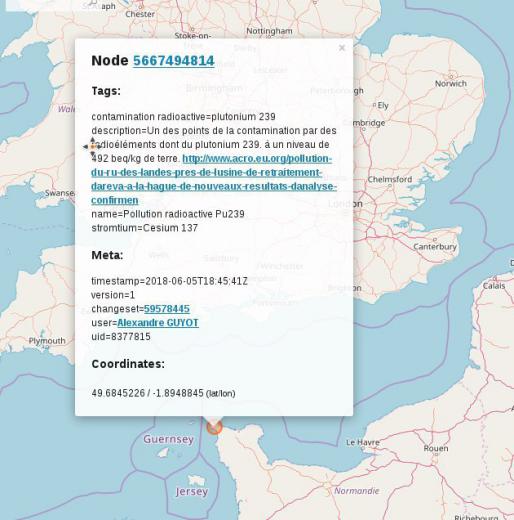514x520 pixels.
Task: Click the Rouen map label
Action: tap(436, 448)
